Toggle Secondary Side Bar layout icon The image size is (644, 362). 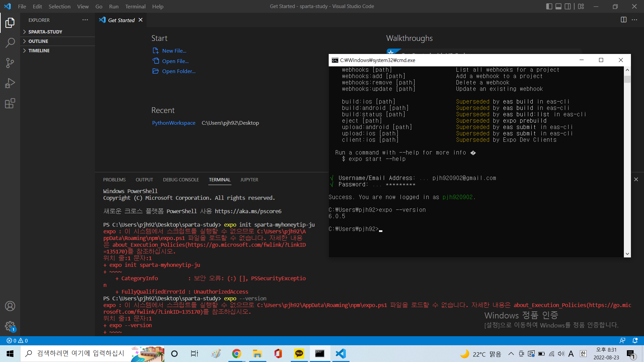[568, 6]
